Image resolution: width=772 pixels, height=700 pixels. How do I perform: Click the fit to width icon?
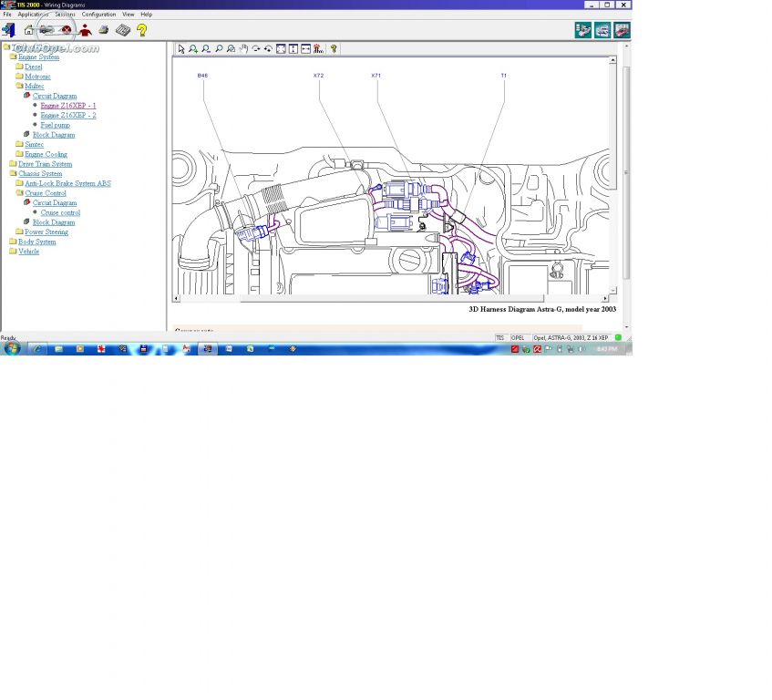pos(305,48)
